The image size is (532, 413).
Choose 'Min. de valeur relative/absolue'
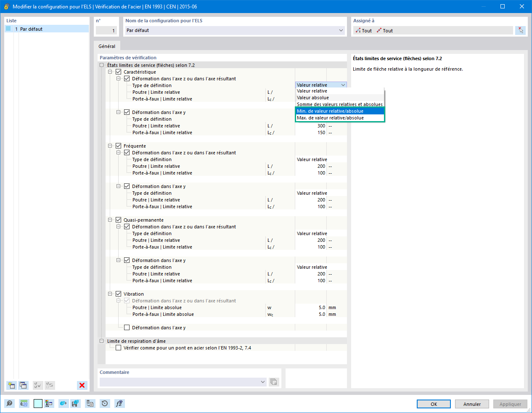pyautogui.click(x=340, y=111)
